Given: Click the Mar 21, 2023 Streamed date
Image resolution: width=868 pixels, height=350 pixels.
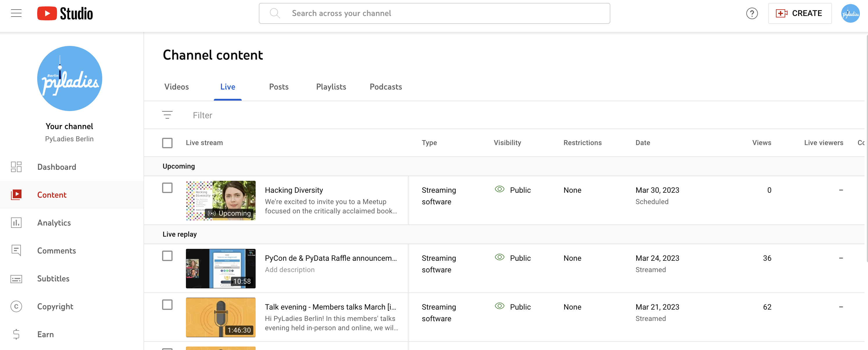Looking at the screenshot, I should (657, 313).
